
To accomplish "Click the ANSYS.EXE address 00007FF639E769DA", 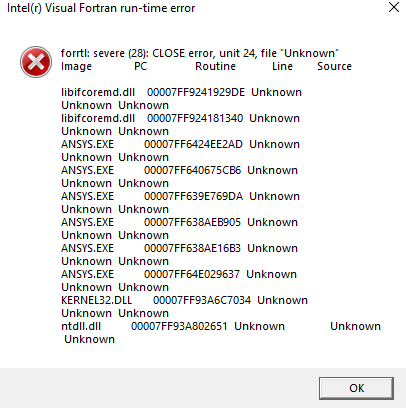I will [193, 196].
